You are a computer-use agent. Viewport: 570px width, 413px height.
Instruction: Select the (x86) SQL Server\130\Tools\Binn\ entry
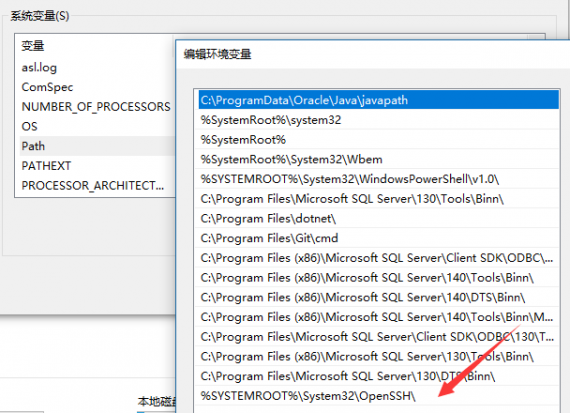378,356
